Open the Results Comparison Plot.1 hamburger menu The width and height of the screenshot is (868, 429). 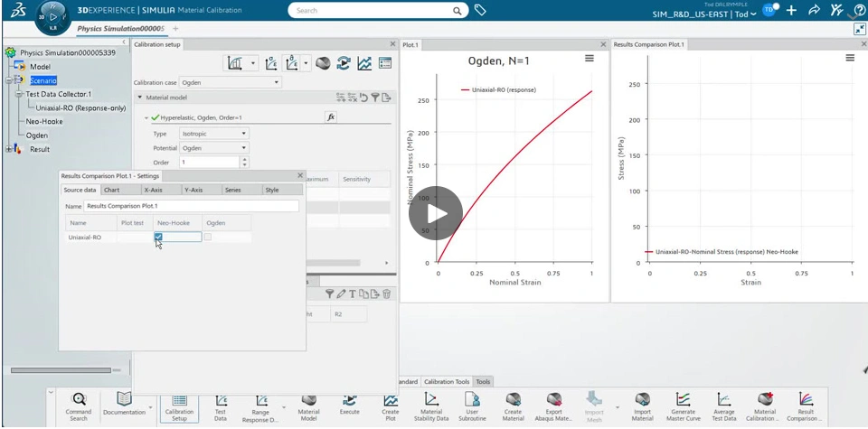850,58
